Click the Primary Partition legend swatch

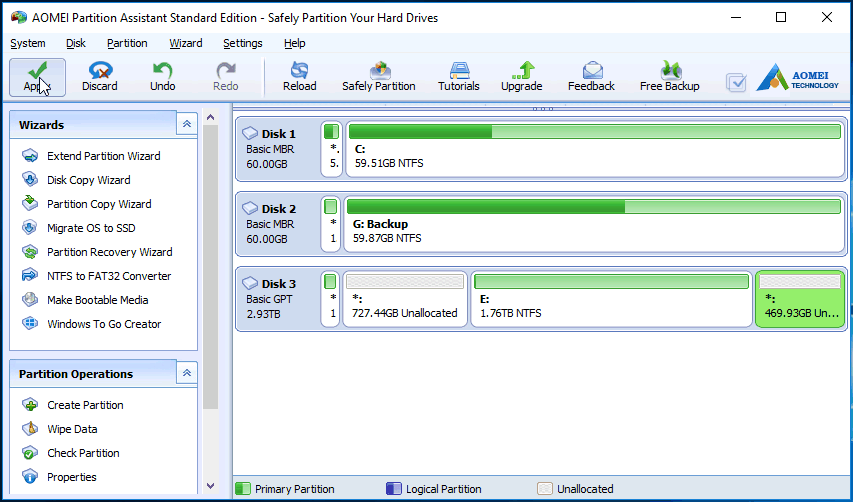click(x=243, y=489)
